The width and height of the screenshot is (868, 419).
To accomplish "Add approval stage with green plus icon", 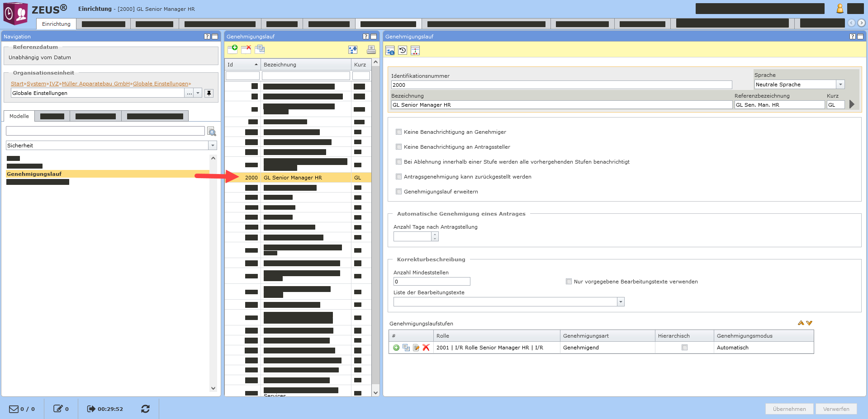I will pos(396,348).
